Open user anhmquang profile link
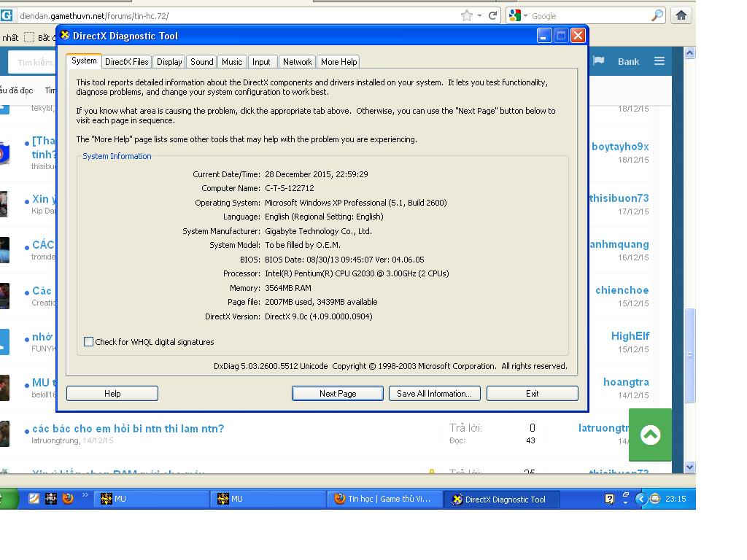The image size is (747, 560). pyautogui.click(x=619, y=244)
